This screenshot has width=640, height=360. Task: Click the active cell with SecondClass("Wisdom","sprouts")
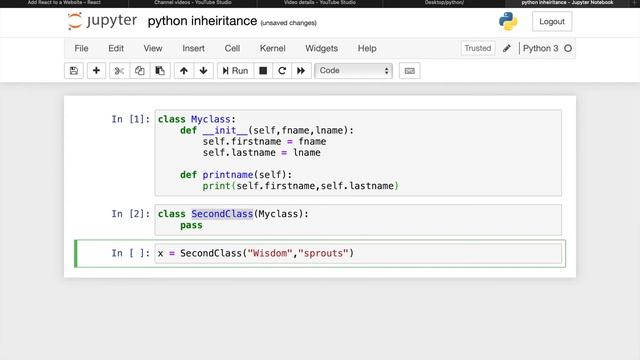tap(358, 253)
